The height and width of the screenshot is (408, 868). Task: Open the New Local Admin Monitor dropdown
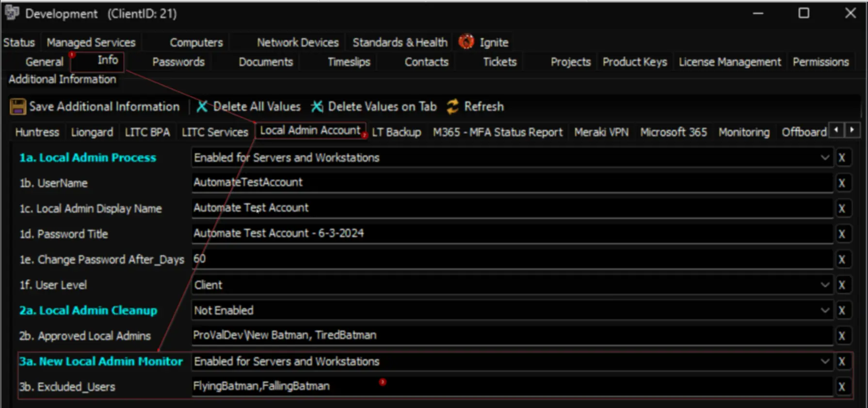point(825,361)
